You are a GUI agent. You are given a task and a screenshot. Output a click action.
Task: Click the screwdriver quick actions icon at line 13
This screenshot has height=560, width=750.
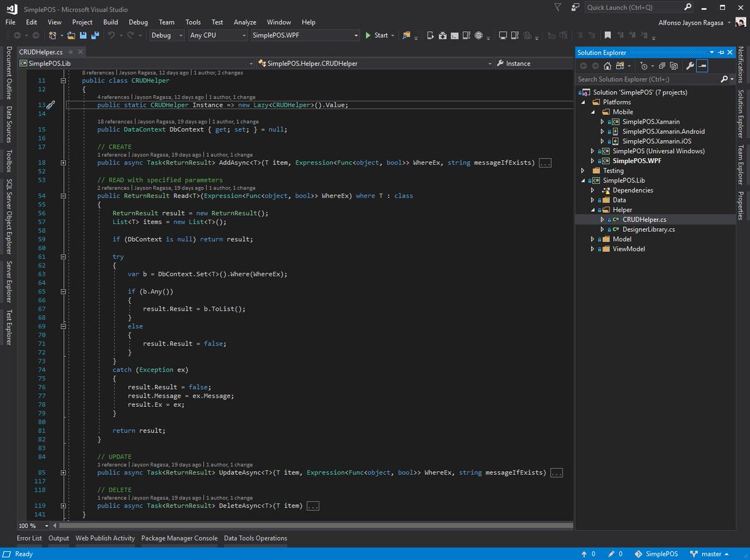[51, 105]
